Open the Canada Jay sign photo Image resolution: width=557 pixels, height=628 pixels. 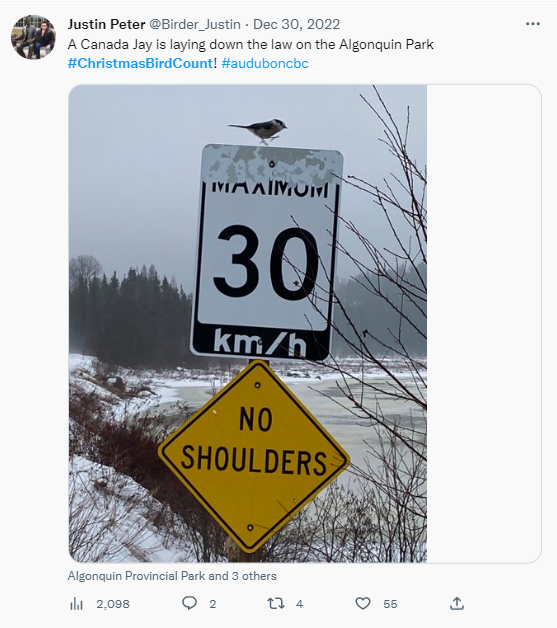point(248,324)
